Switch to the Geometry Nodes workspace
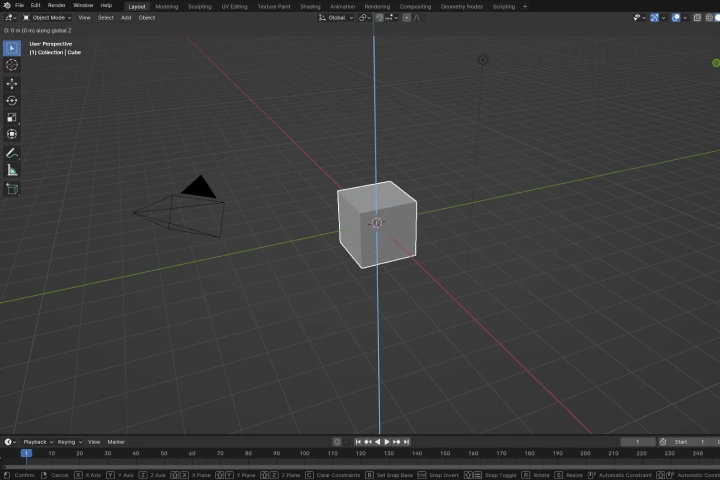Viewport: 720px width, 480px height. 461,6
